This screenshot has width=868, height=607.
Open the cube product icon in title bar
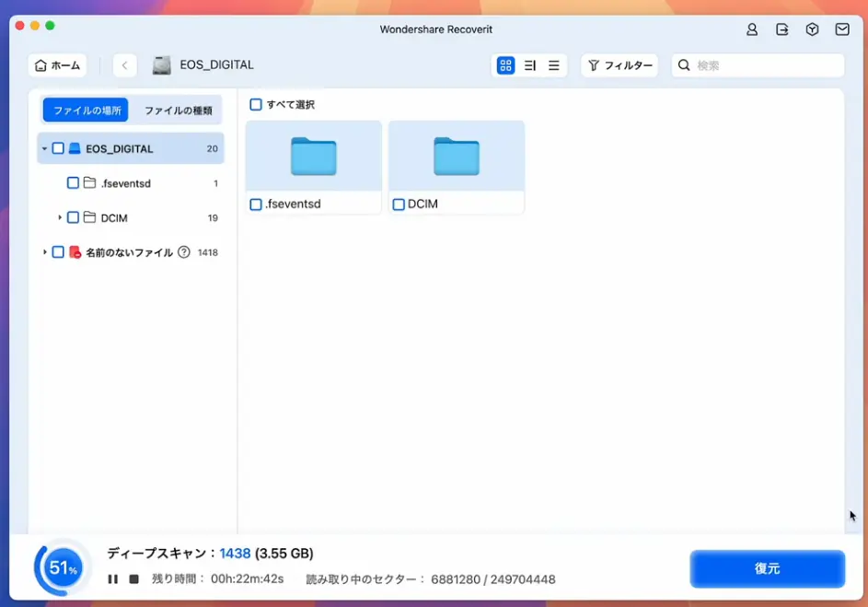(x=812, y=29)
